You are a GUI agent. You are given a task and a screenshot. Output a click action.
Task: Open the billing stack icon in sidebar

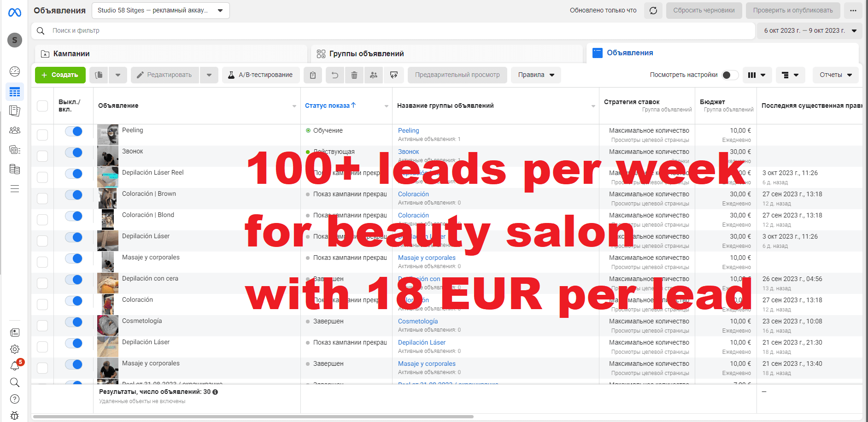pyautogui.click(x=15, y=169)
